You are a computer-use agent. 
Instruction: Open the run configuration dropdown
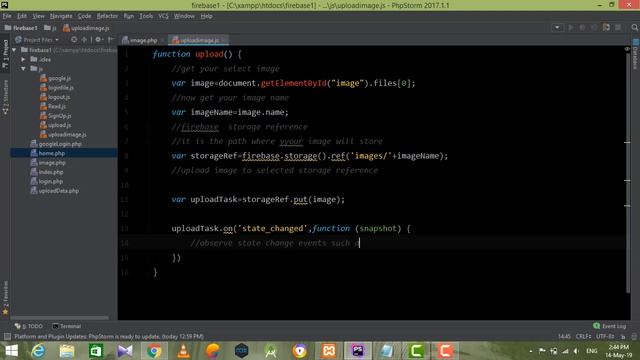557,27
